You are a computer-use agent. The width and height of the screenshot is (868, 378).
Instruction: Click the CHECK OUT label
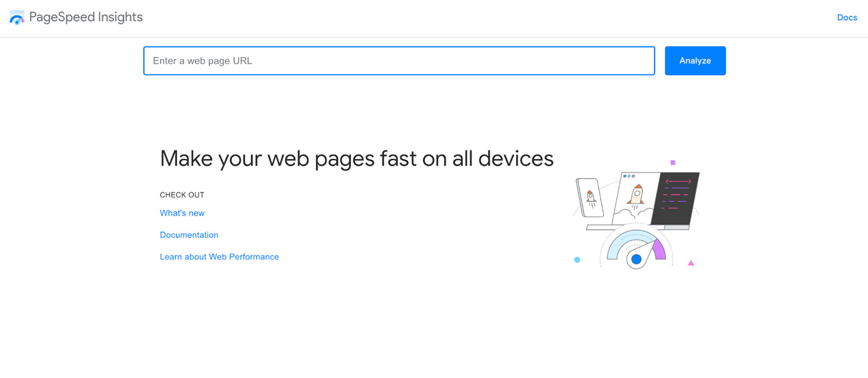pos(182,194)
